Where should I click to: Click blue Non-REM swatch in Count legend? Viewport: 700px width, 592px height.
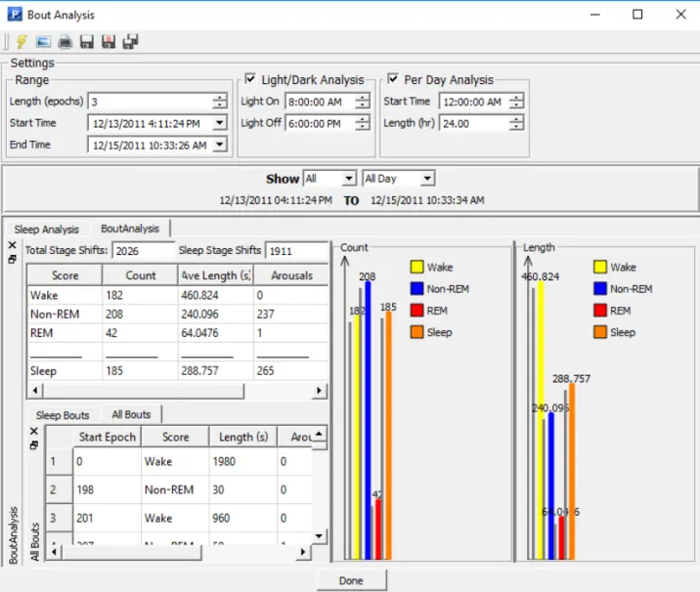(x=416, y=288)
